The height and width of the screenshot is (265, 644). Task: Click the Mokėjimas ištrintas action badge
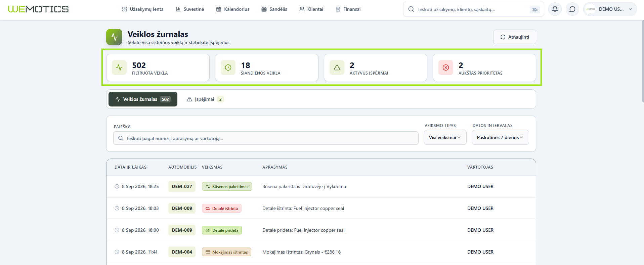(x=226, y=252)
